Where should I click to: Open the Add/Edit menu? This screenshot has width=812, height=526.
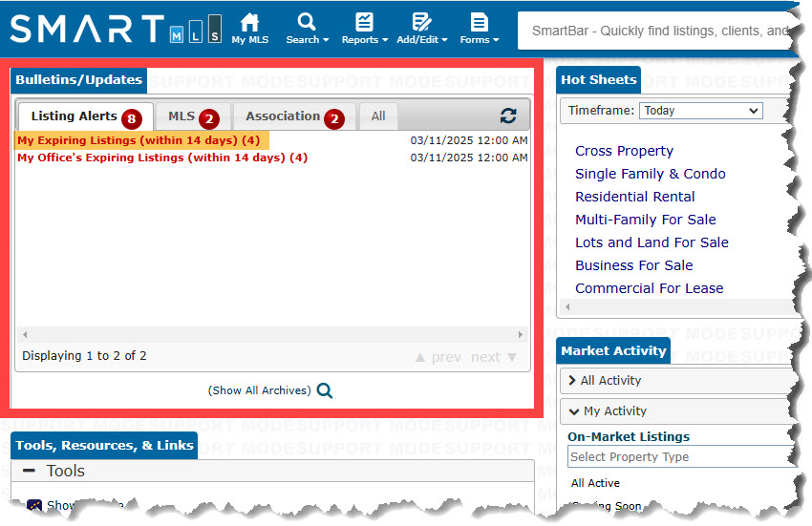422,29
